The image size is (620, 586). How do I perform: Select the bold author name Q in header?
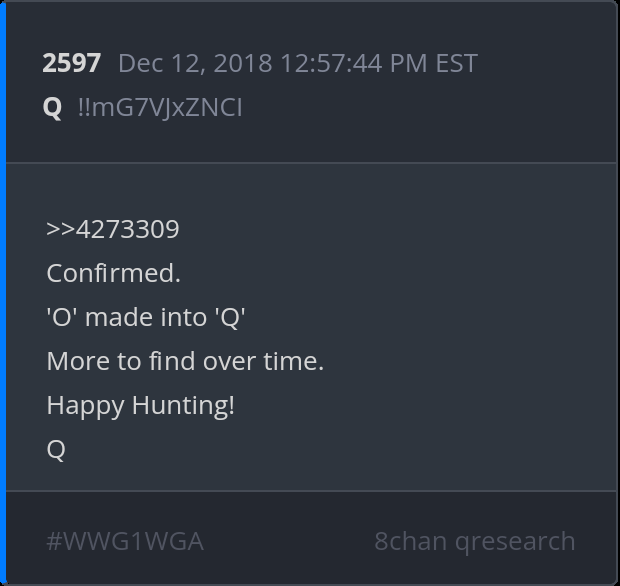(52, 107)
